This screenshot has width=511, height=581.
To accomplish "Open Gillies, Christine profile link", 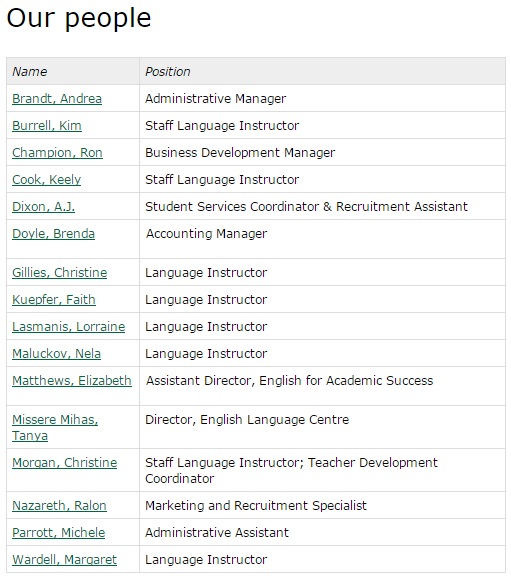I will point(59,273).
